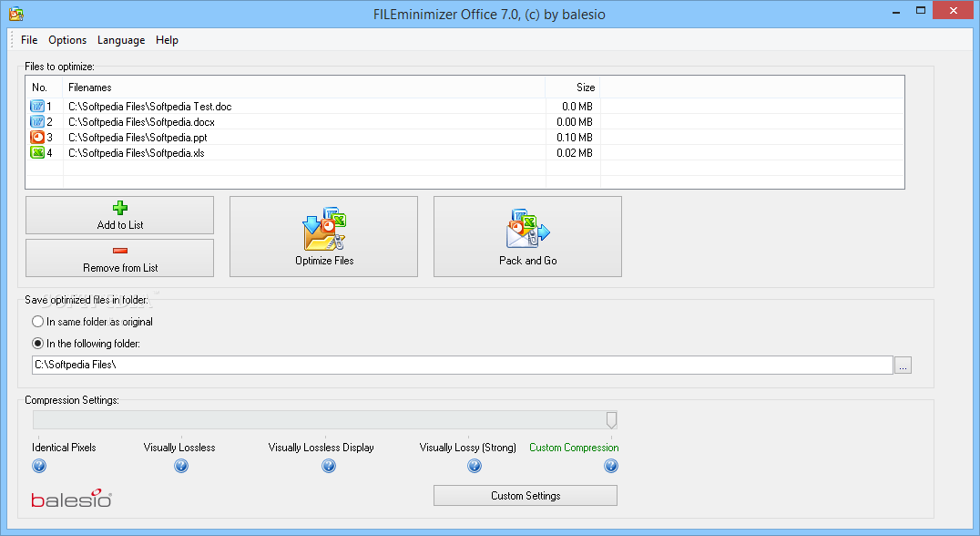
Task: Browse for output folder with the ... button
Action: click(903, 366)
